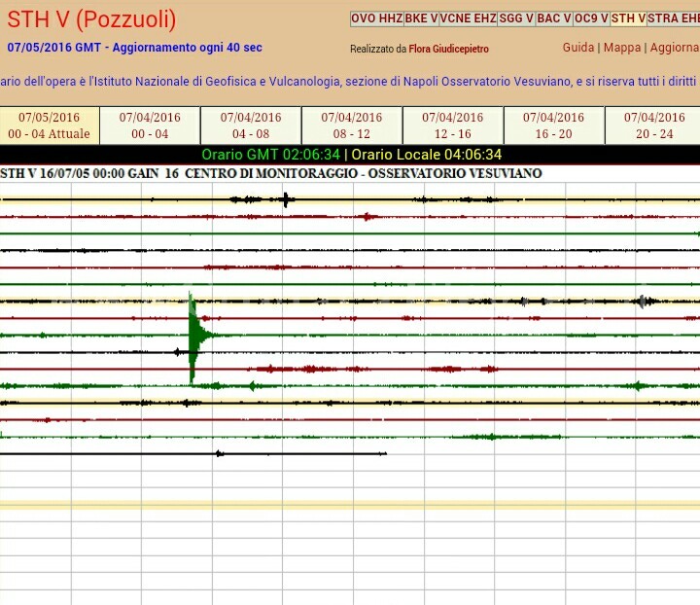Image resolution: width=700 pixels, height=605 pixels.
Task: Click the highlighted STH V station button
Action: click(629, 18)
